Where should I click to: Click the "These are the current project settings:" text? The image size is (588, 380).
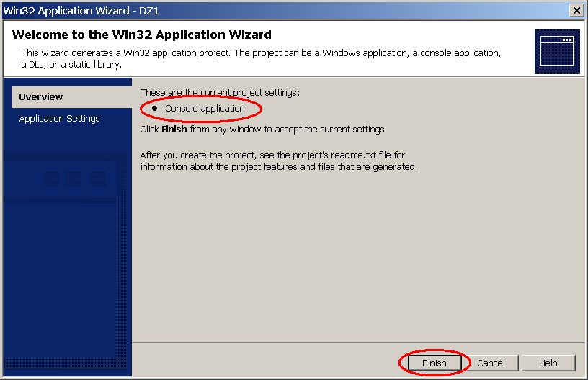click(x=220, y=92)
